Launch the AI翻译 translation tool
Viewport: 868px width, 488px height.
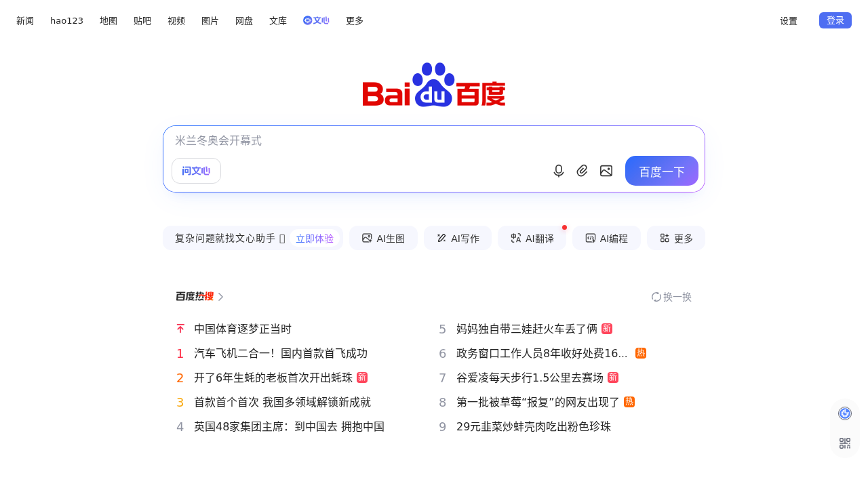[x=532, y=239]
